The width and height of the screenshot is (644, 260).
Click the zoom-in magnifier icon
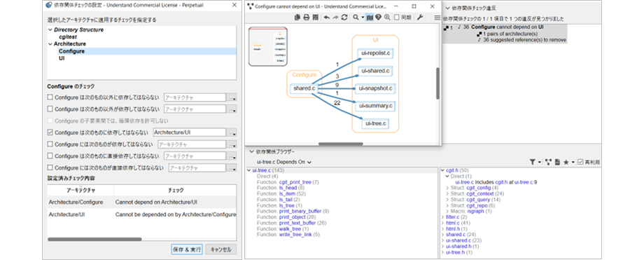tap(387, 18)
